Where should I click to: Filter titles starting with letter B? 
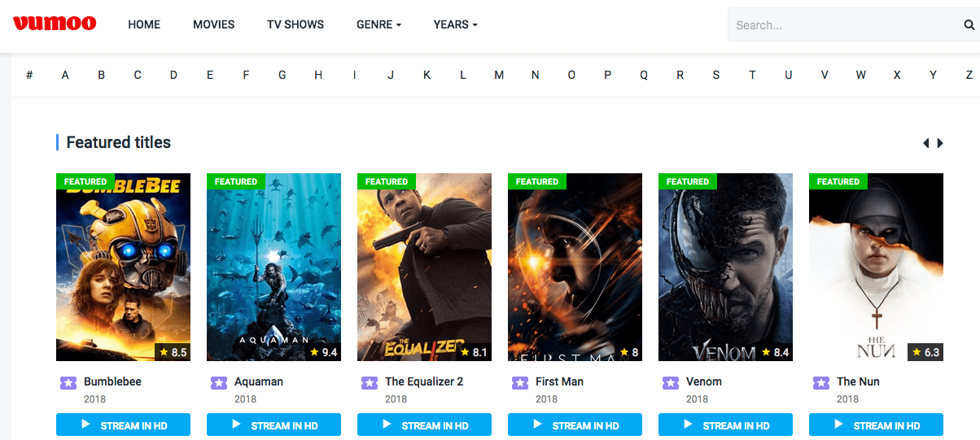click(x=102, y=75)
